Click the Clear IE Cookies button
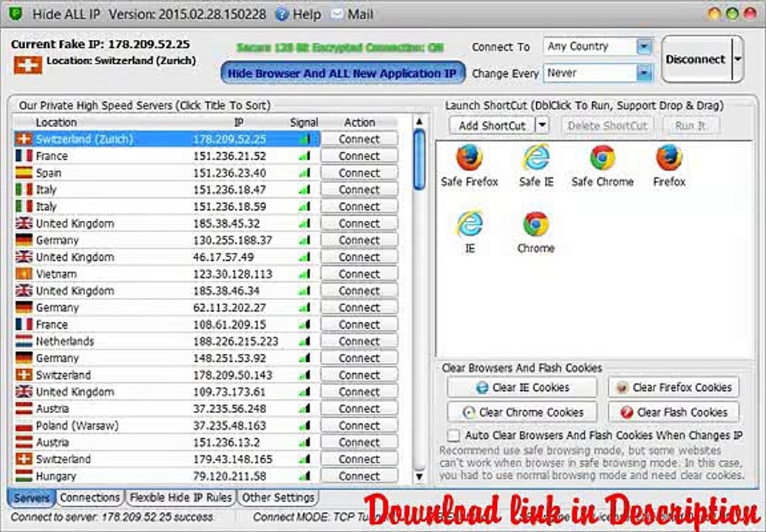The height and width of the screenshot is (532, 766). tap(522, 387)
